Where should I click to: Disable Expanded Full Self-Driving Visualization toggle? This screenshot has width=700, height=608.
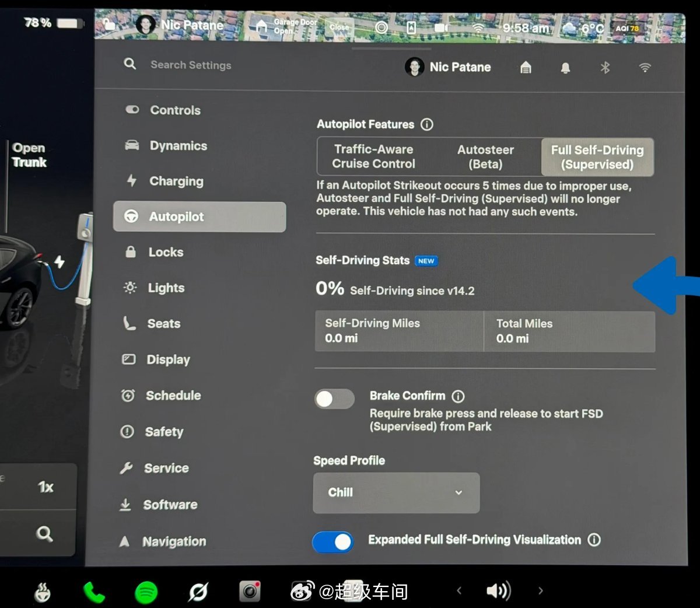(x=333, y=542)
